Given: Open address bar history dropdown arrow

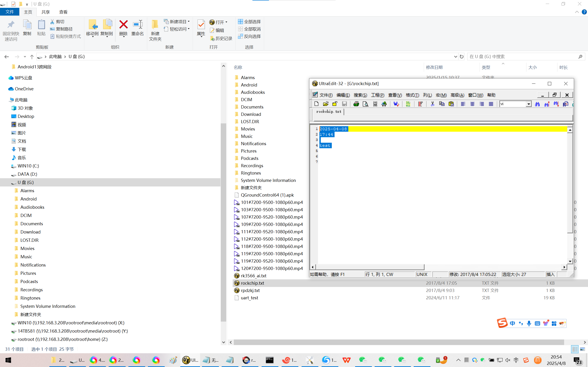Looking at the screenshot, I should [455, 57].
